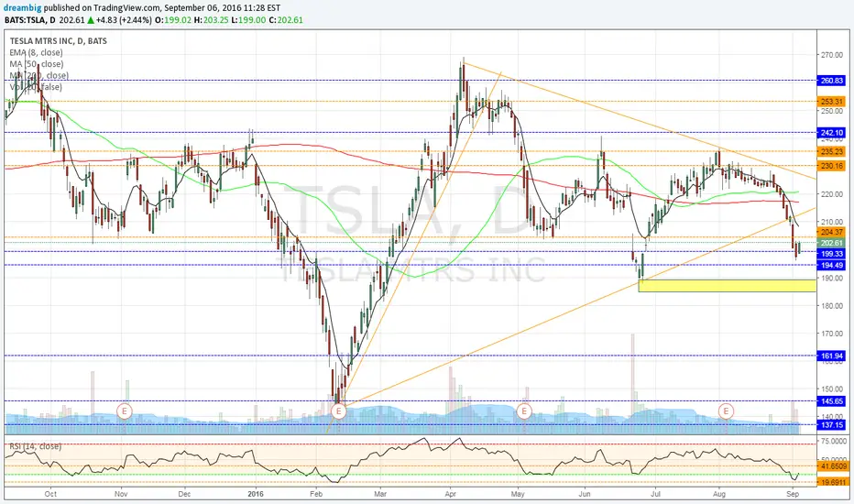Click the Sep label on time axis
Image resolution: width=854 pixels, height=504 pixels.
[x=793, y=494]
